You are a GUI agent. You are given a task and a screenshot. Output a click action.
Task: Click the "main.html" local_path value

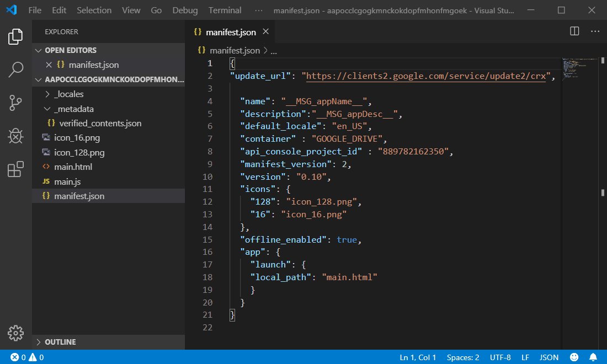349,277
